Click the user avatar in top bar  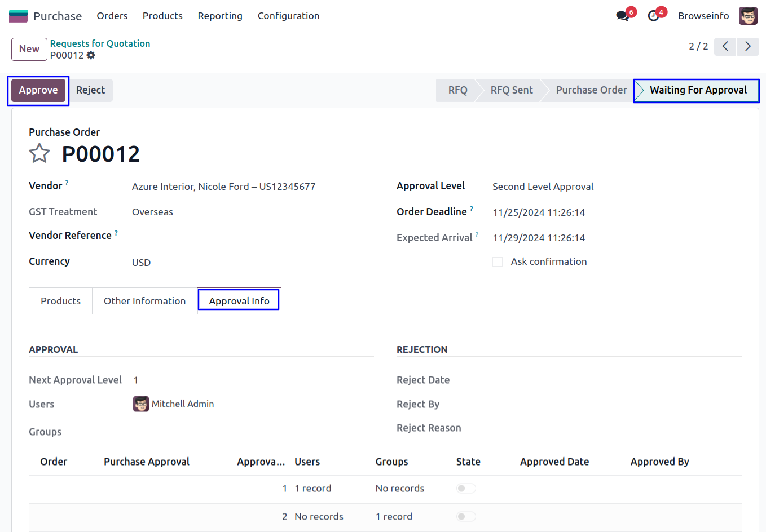(x=748, y=16)
